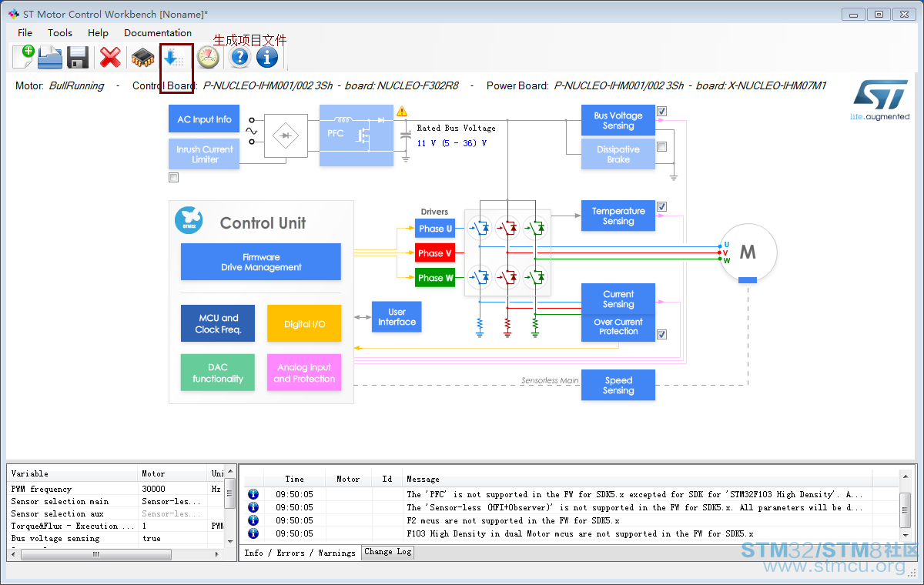This screenshot has height=585, width=924.
Task: Open an existing project via the folder icon
Action: (x=50, y=58)
